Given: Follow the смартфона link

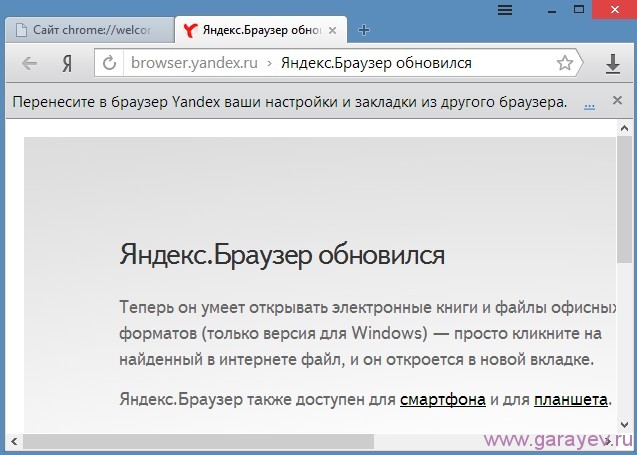Looking at the screenshot, I should [443, 400].
